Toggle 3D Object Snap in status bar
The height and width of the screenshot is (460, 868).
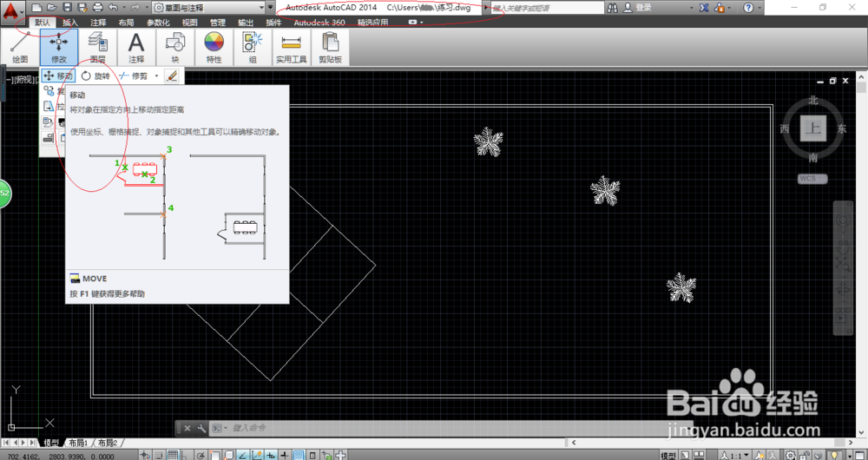(x=230, y=455)
